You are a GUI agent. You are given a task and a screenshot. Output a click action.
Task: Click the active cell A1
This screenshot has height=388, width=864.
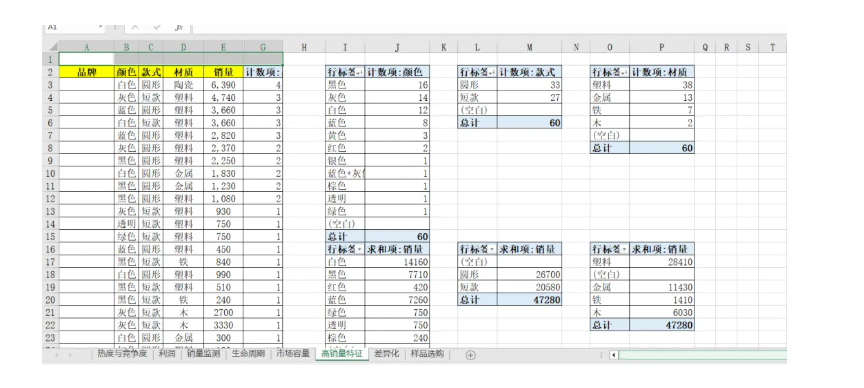coord(87,59)
